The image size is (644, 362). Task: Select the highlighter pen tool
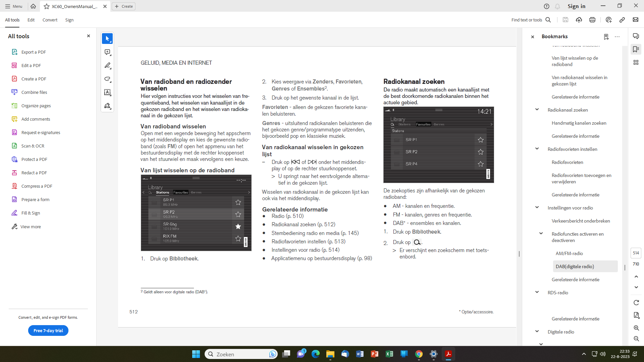click(107, 66)
